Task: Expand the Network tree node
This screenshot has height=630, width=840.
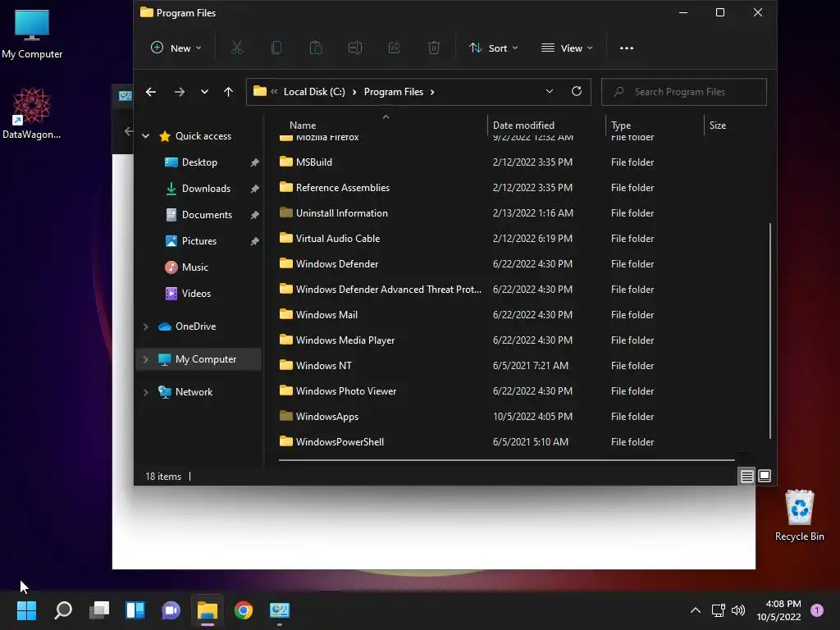Action: [146, 392]
